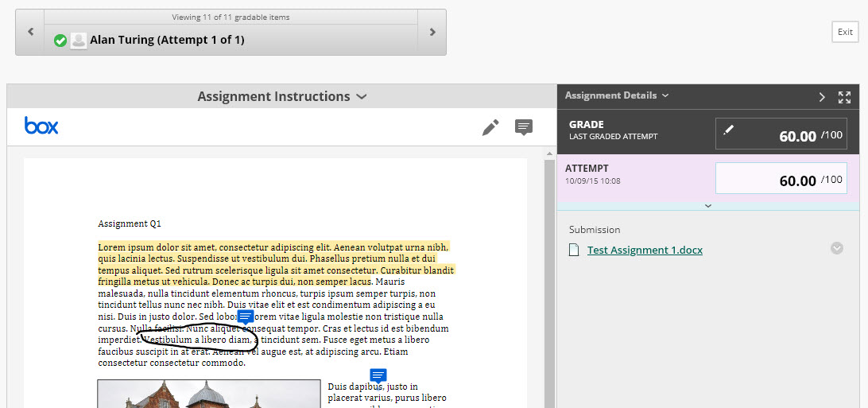Go to the previous gradable item
The height and width of the screenshot is (408, 868).
click(30, 33)
